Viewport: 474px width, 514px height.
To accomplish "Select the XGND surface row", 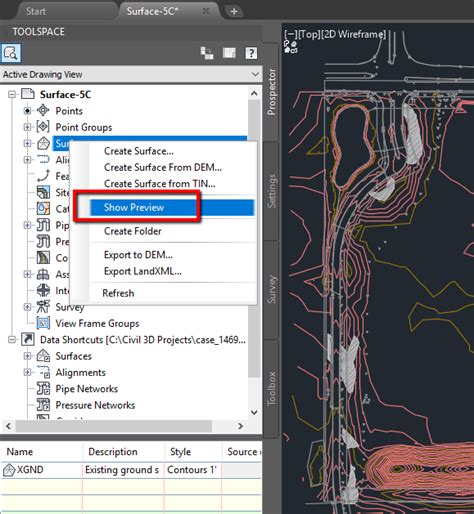I will click(x=131, y=470).
